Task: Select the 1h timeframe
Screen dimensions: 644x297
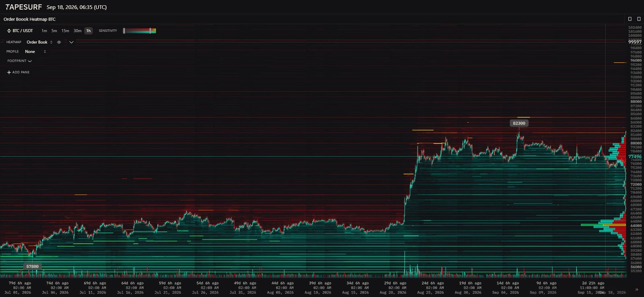Action: [89, 31]
